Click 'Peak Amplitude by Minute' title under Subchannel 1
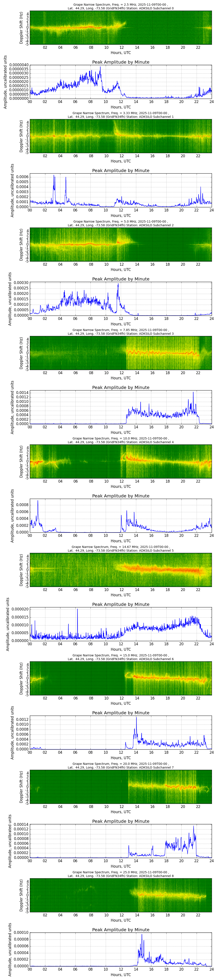Screen dimensions: 218x980 pyautogui.click(x=120, y=171)
